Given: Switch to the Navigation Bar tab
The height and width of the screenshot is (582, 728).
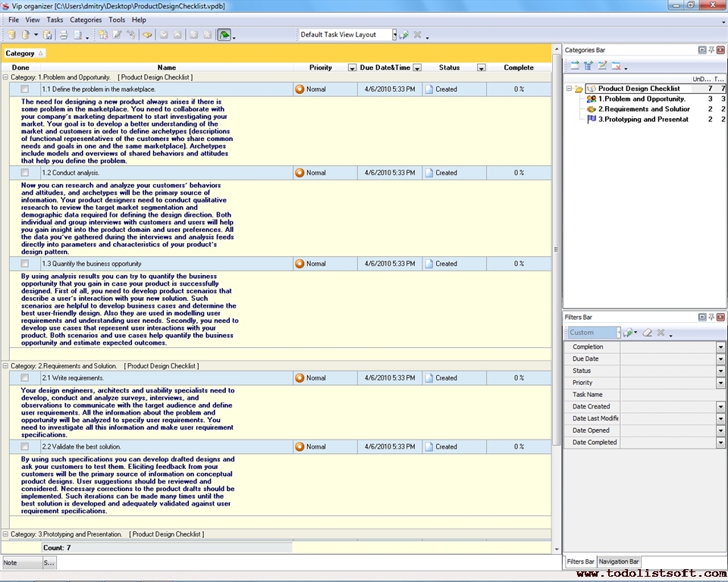Looking at the screenshot, I should point(619,562).
